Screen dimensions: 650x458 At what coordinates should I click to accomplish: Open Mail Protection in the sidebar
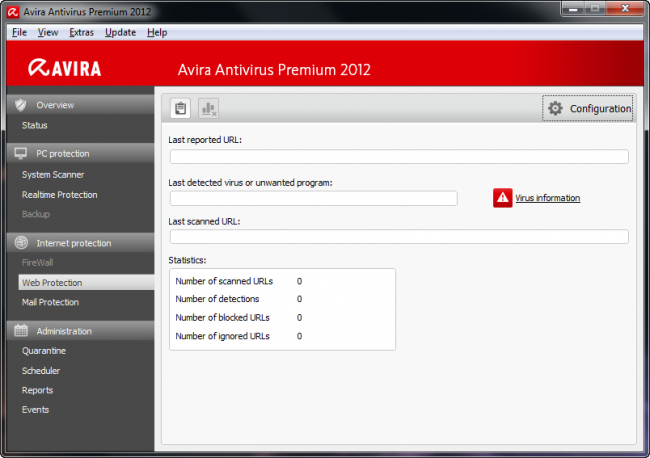click(x=50, y=302)
